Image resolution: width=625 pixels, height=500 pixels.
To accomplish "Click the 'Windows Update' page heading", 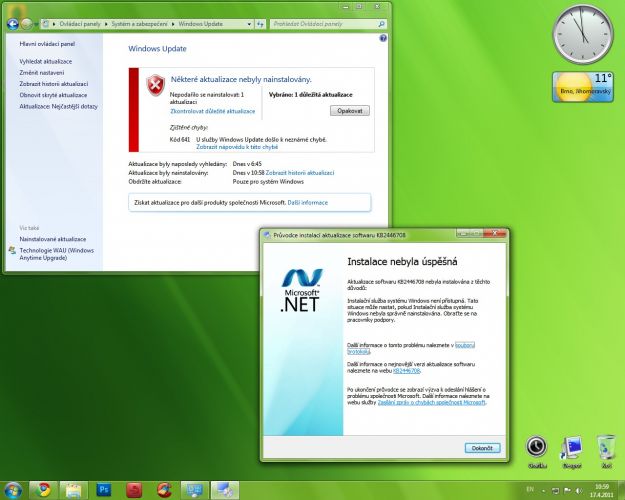I will pyautogui.click(x=157, y=49).
